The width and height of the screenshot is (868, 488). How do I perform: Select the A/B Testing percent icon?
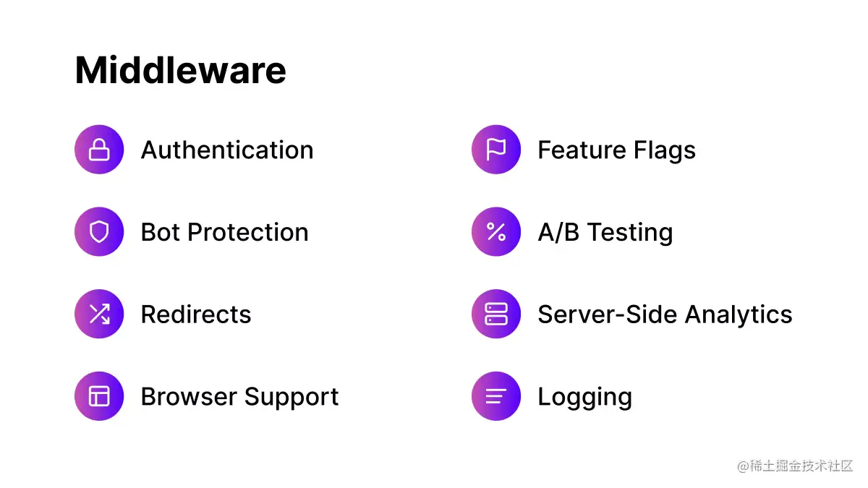[496, 232]
